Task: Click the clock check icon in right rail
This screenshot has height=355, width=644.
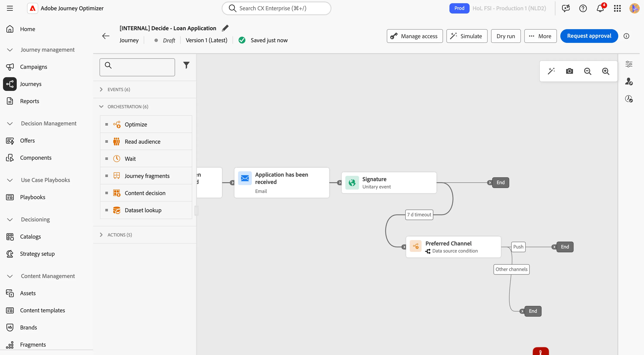Action: 629,99
